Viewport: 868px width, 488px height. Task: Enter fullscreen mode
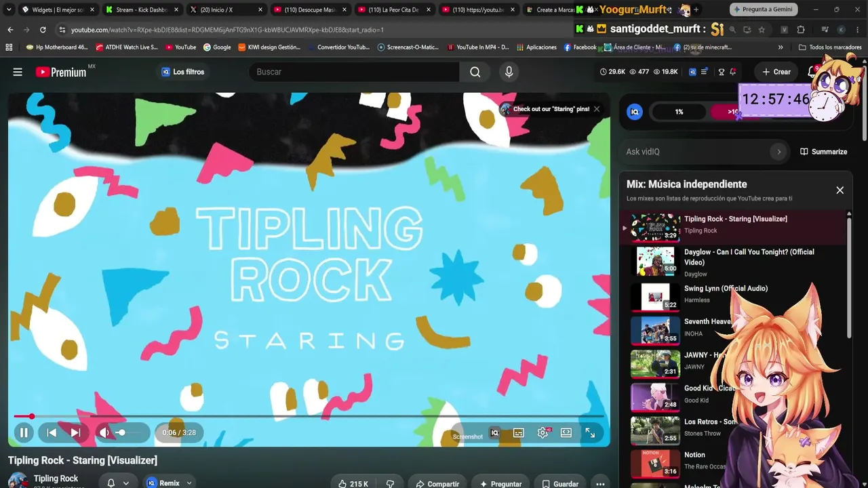tap(590, 432)
